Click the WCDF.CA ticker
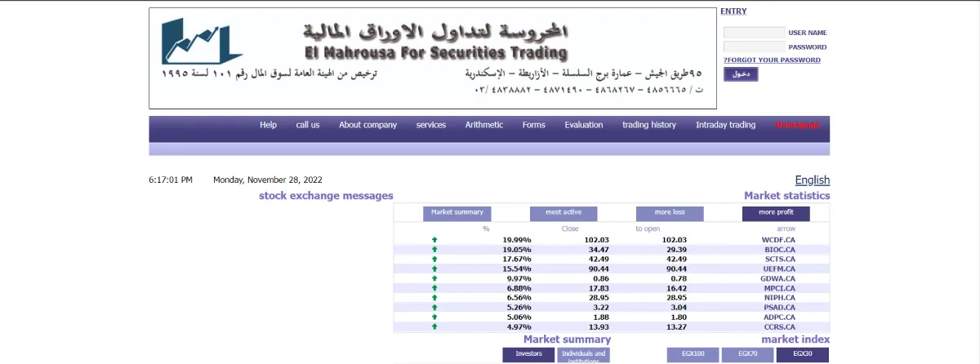The width and height of the screenshot is (980, 364). pyautogui.click(x=778, y=240)
